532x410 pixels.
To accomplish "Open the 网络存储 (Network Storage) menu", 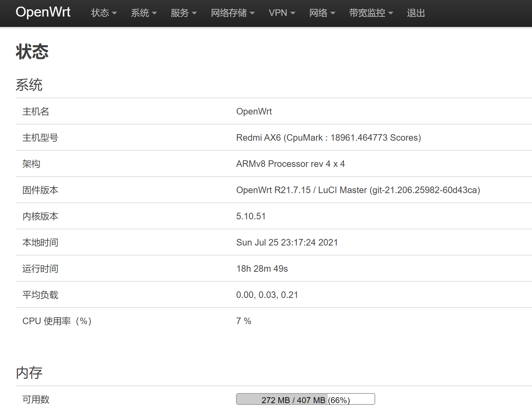I will point(229,13).
